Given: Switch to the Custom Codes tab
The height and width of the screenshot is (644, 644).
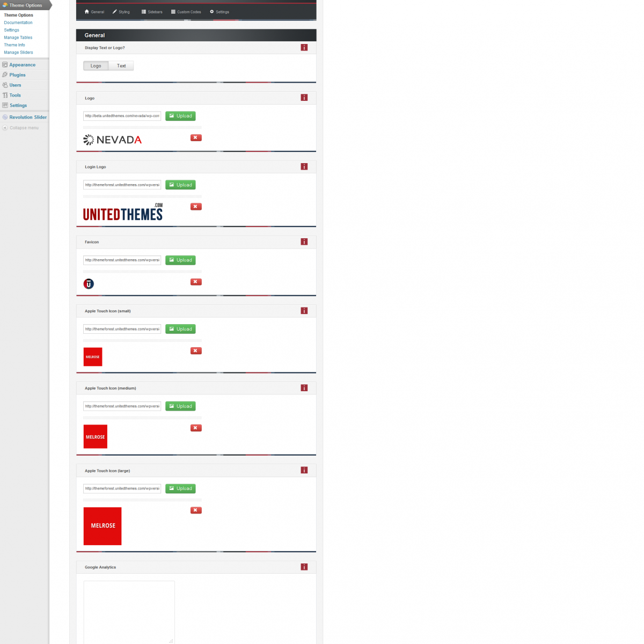Looking at the screenshot, I should tap(186, 12).
